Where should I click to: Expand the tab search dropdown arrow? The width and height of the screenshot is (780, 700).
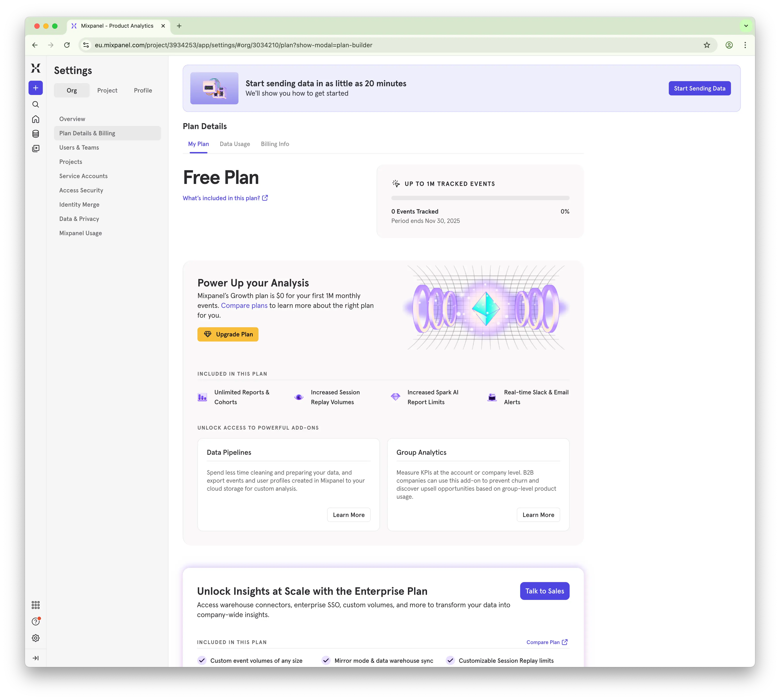tap(746, 26)
